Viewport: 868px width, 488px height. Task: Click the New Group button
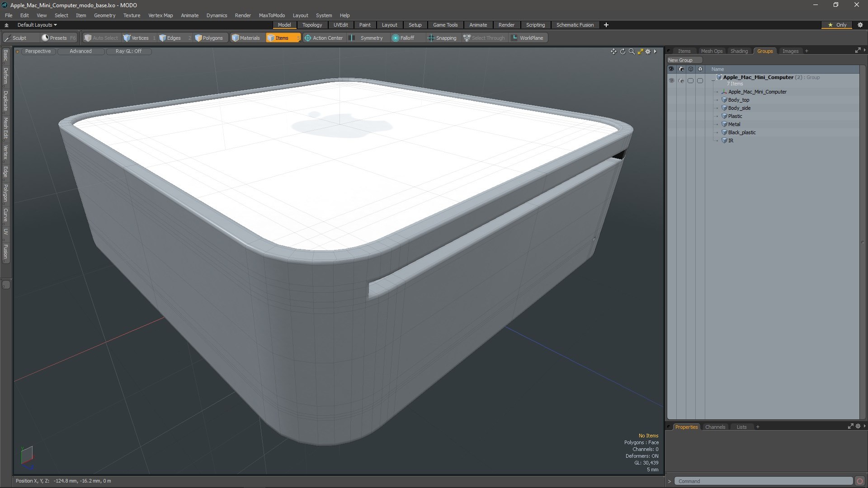[684, 60]
